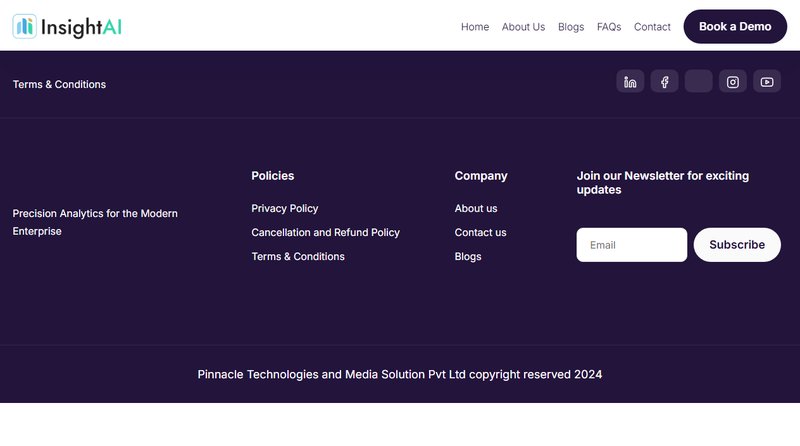This screenshot has height=446, width=800.
Task: Open the LinkedIn social icon
Action: click(630, 82)
